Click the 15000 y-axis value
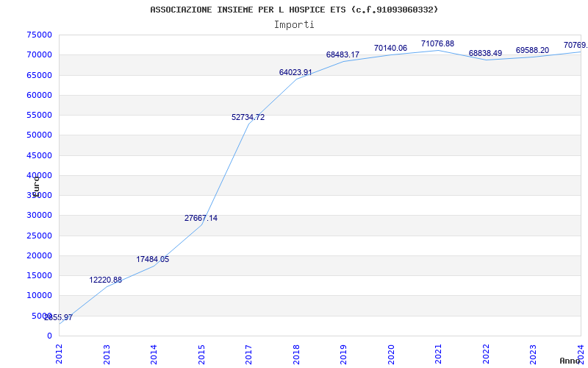Image resolution: width=588 pixels, height=368 pixels. (x=40, y=275)
